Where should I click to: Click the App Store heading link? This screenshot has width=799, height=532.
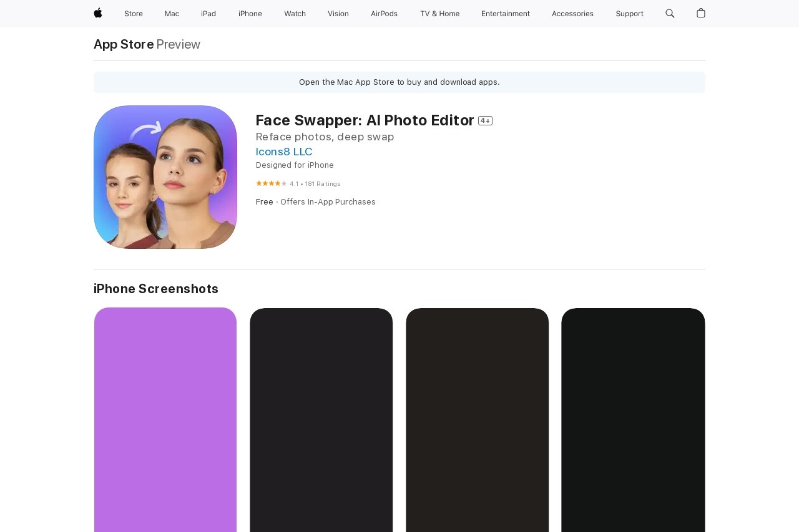coord(124,44)
